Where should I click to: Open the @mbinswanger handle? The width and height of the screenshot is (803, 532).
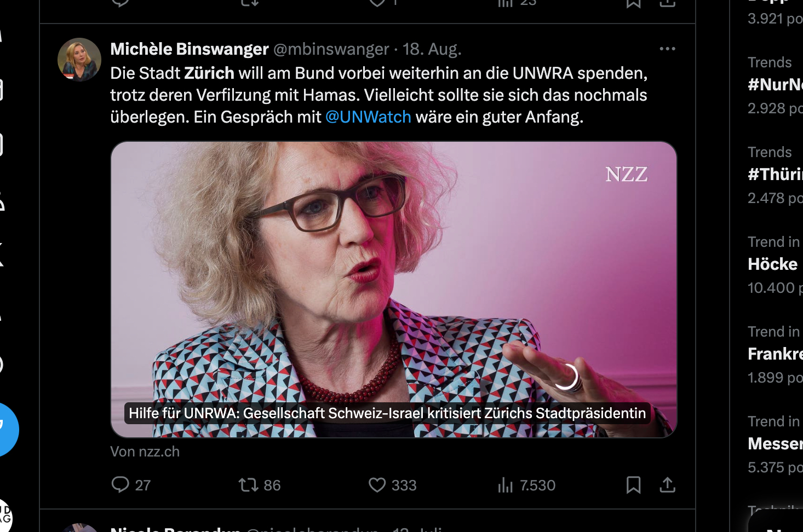331,49
